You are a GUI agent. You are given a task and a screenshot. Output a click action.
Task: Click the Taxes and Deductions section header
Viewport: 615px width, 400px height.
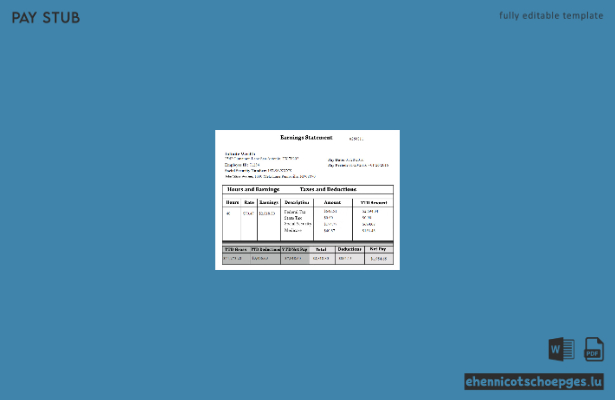click(328, 189)
